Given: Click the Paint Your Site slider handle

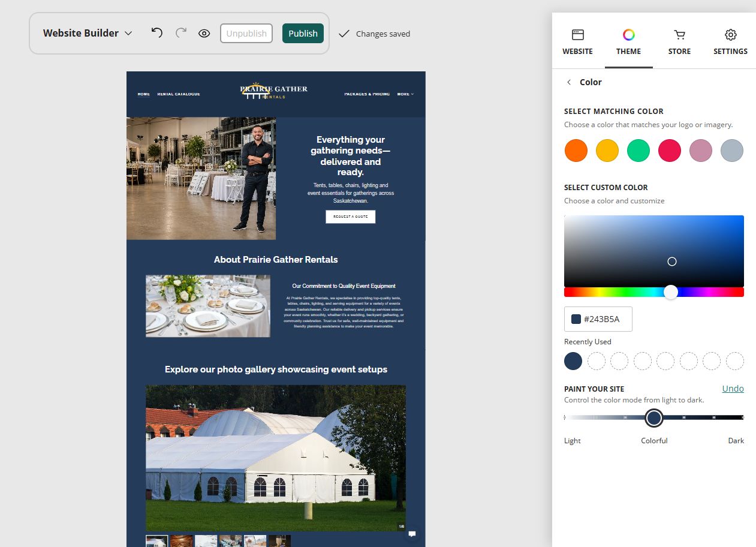Looking at the screenshot, I should click(654, 417).
